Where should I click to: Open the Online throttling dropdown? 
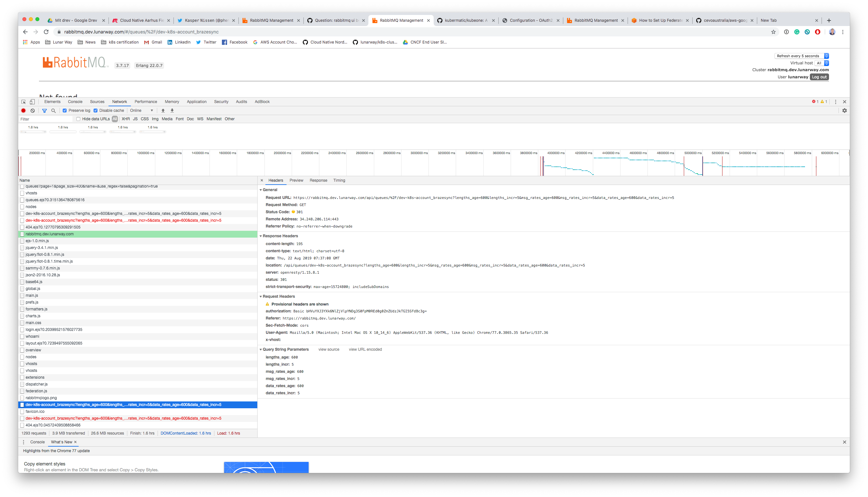142,111
